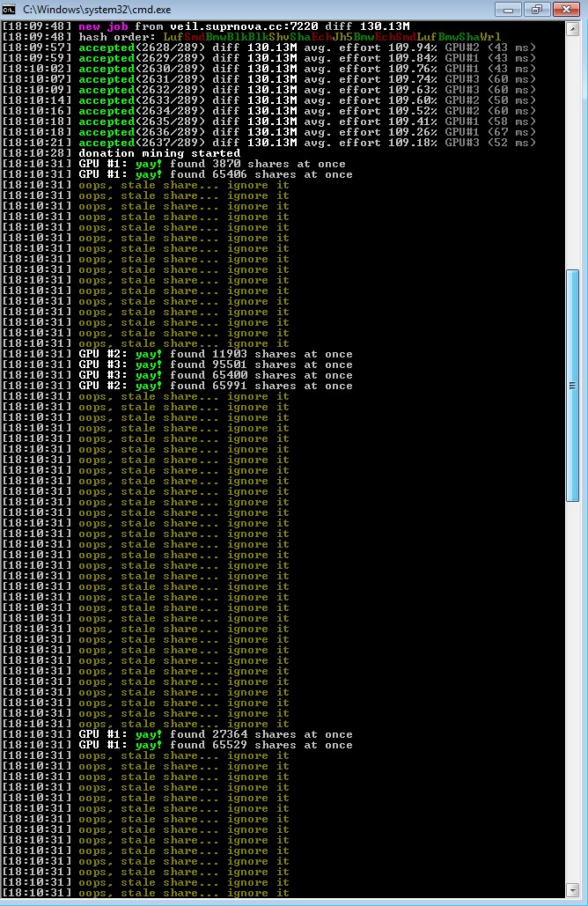Select the accepted(2629/289) line
The width and height of the screenshot is (588, 906).
pyautogui.click(x=269, y=58)
